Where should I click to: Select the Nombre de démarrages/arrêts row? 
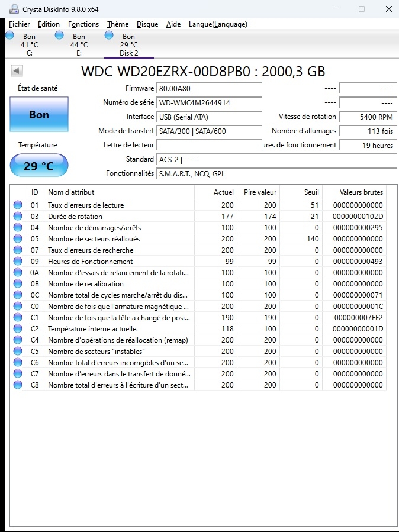pos(198,227)
